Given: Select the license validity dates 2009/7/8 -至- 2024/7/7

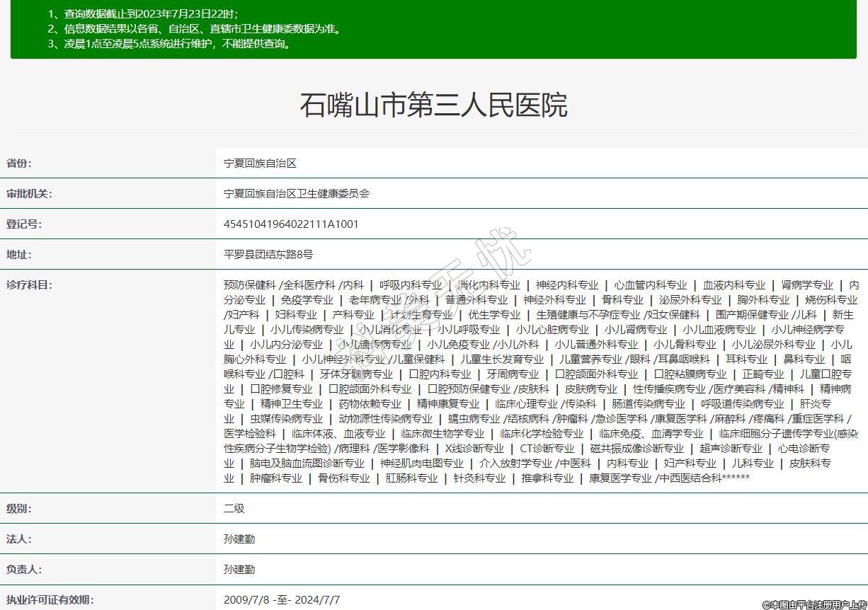Looking at the screenshot, I should coord(282,599).
